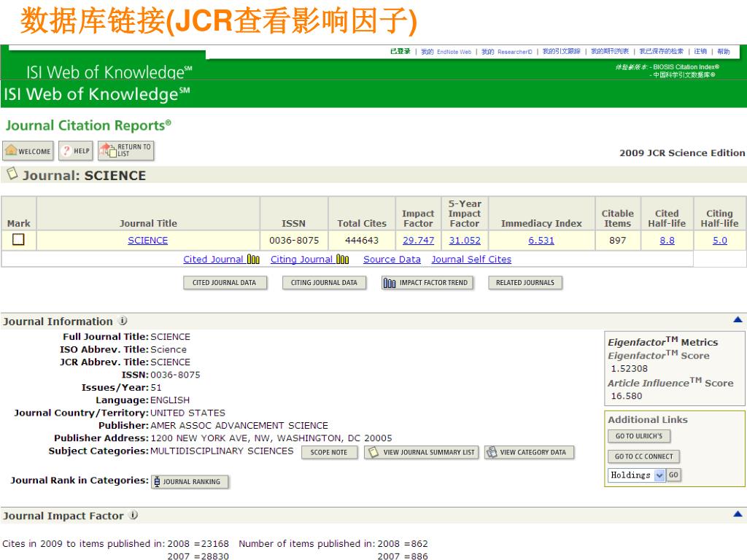Viewport: 747px width, 560px height.
Task: Open the Citing Journal link
Action: click(301, 259)
